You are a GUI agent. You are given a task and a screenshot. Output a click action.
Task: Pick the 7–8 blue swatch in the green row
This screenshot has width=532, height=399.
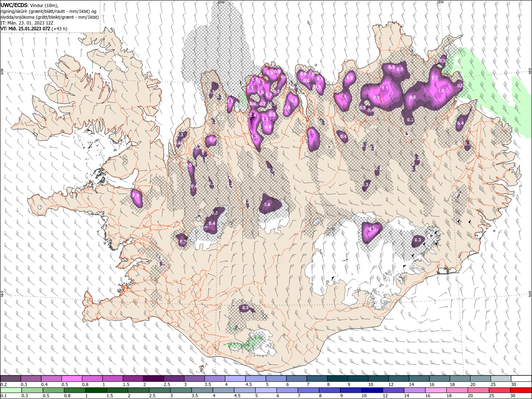tap(308, 390)
